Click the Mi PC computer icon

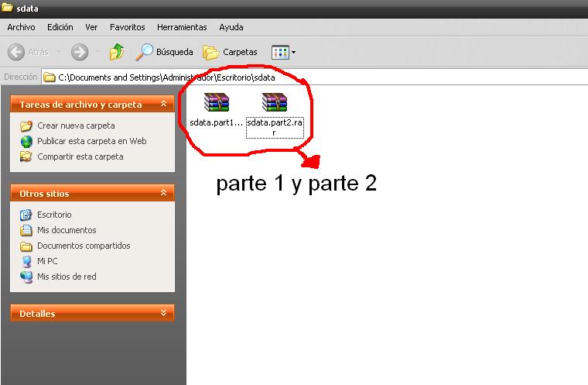(x=26, y=261)
